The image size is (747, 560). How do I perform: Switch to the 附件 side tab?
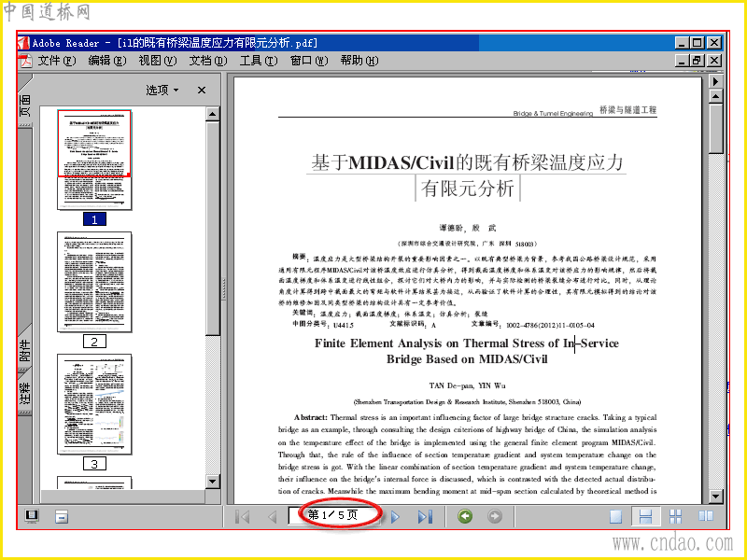pos(25,350)
